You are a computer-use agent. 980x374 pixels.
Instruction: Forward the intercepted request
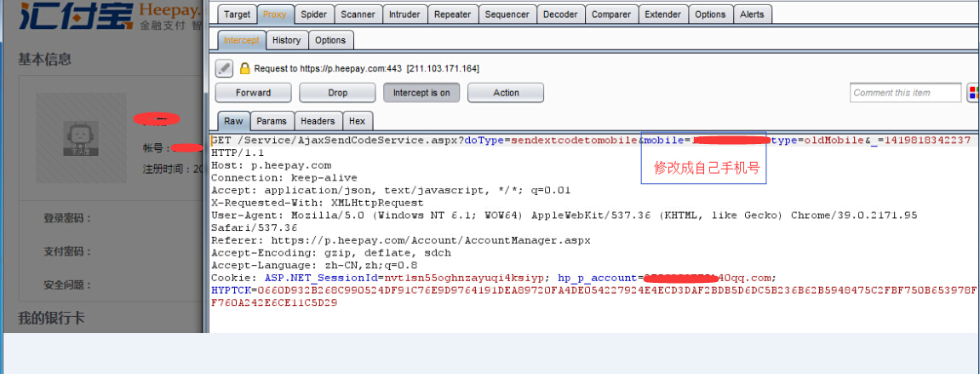(253, 93)
